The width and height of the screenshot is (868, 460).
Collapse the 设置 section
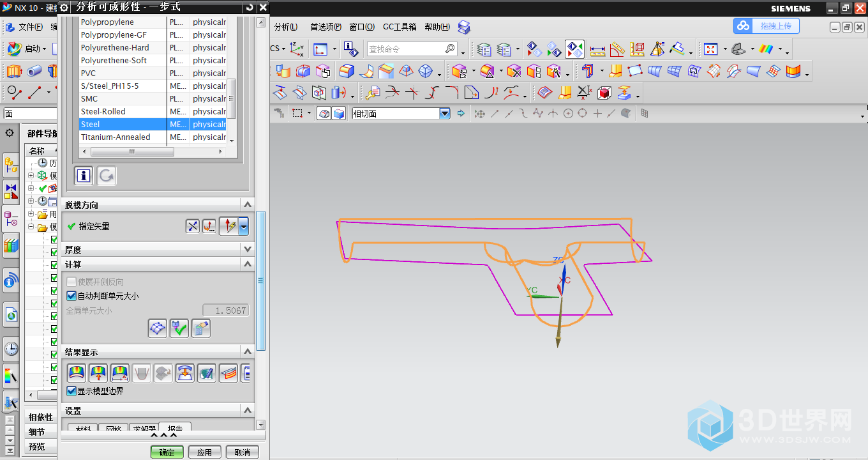click(x=248, y=411)
